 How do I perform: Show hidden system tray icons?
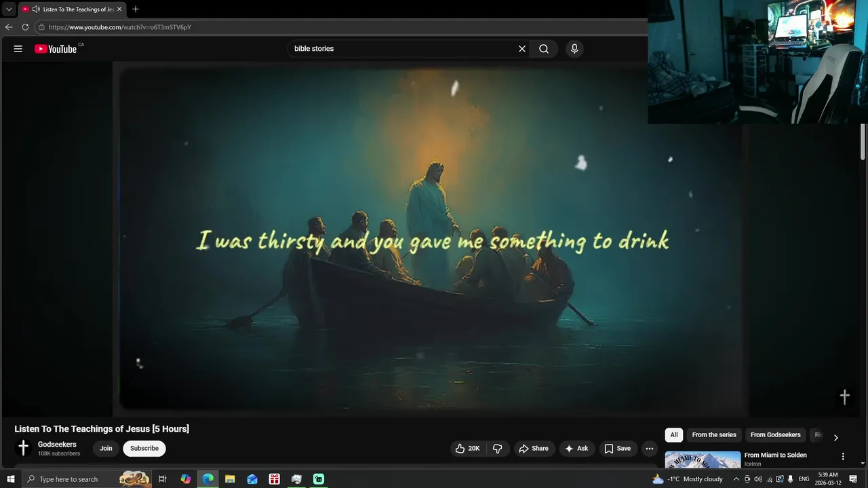[x=736, y=479]
